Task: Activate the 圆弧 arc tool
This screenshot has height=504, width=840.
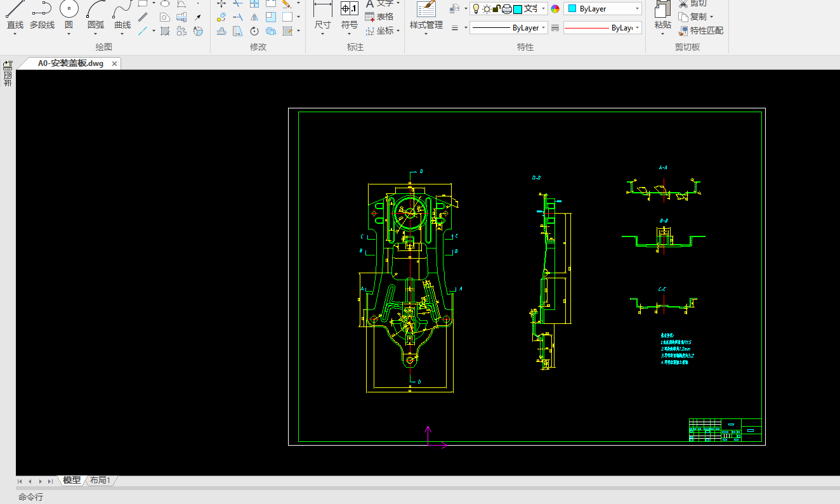Action: 96,14
